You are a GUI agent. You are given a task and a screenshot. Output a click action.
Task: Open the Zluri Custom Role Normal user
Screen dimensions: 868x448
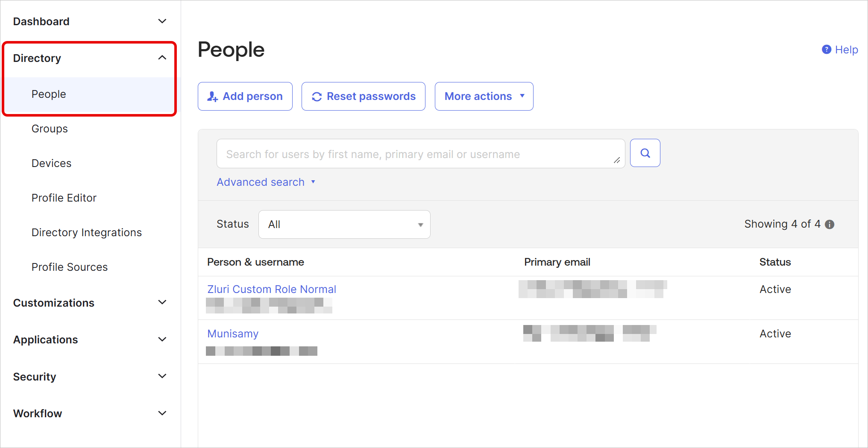tap(272, 289)
